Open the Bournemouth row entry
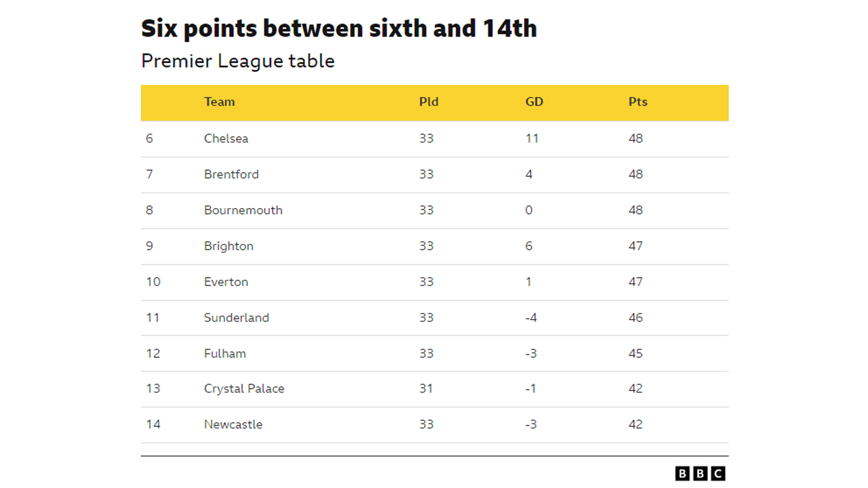The image size is (868, 488). click(243, 210)
